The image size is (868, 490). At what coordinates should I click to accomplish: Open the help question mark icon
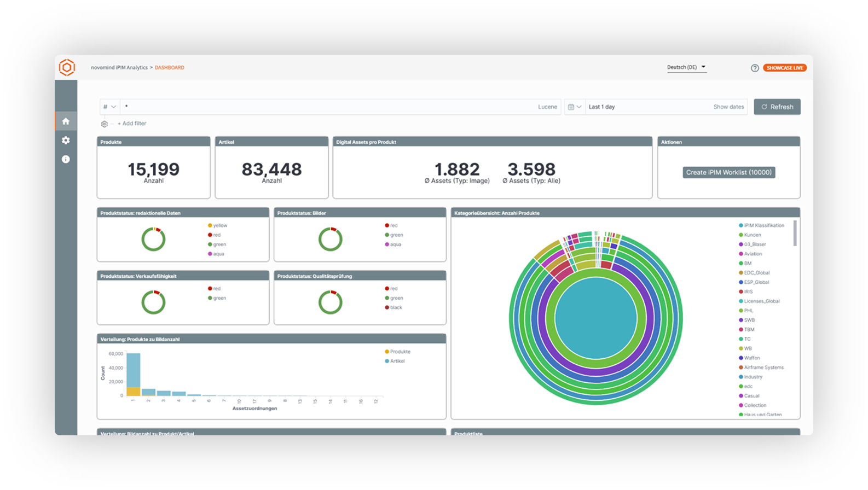pyautogui.click(x=755, y=68)
